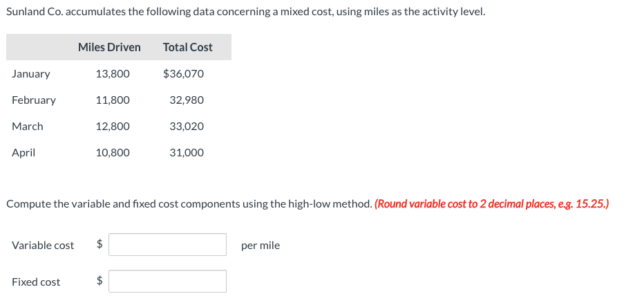This screenshot has width=644, height=303.
Task: Click the 'Variable cost' label
Action: (43, 246)
